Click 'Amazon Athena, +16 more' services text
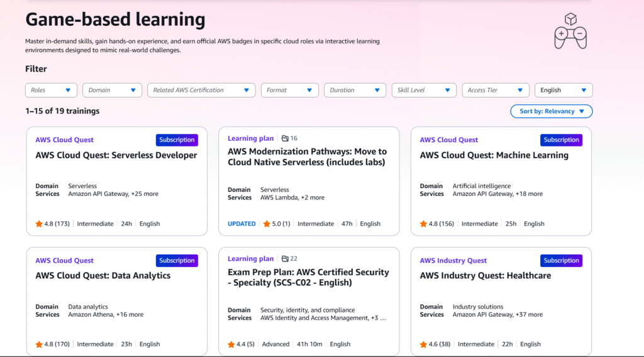This screenshot has width=644, height=357. pyautogui.click(x=106, y=314)
